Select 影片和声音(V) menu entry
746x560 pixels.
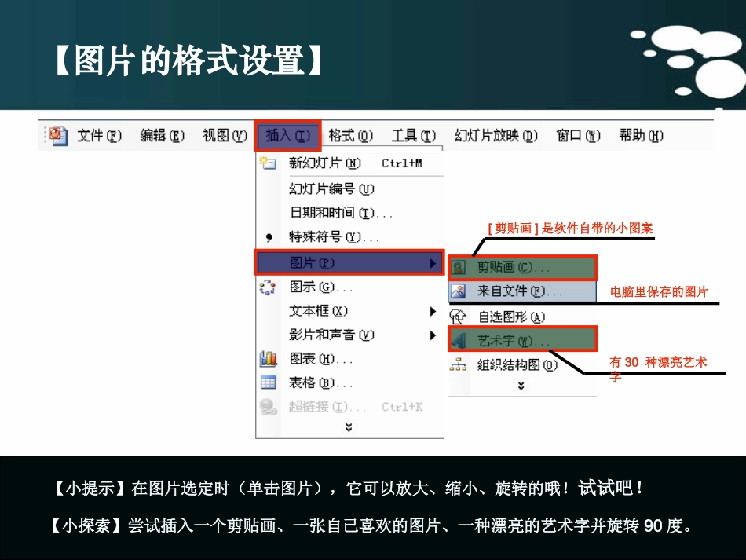(x=350, y=335)
